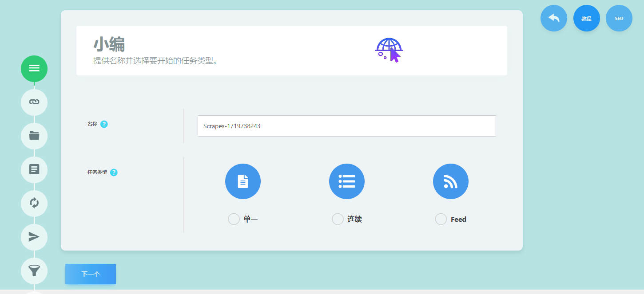
Task: Click the link icon in the sidebar
Action: (34, 102)
